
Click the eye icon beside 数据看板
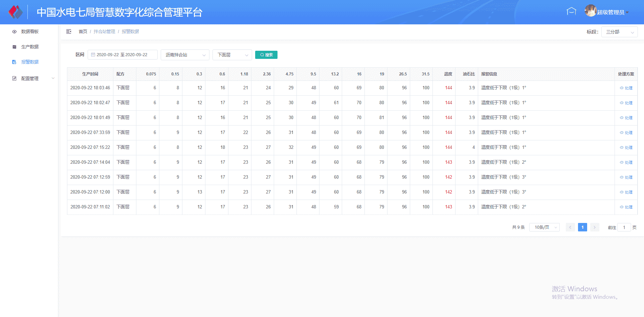pyautogui.click(x=14, y=32)
